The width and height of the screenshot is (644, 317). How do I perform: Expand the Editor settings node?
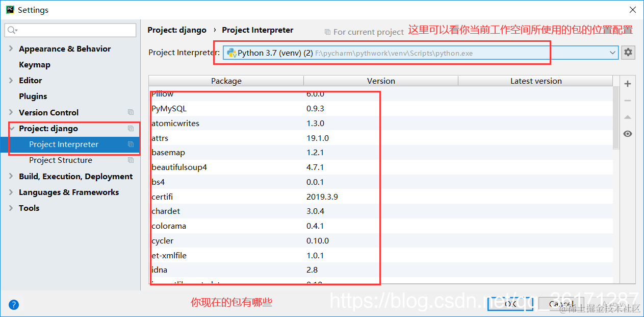[x=11, y=80]
